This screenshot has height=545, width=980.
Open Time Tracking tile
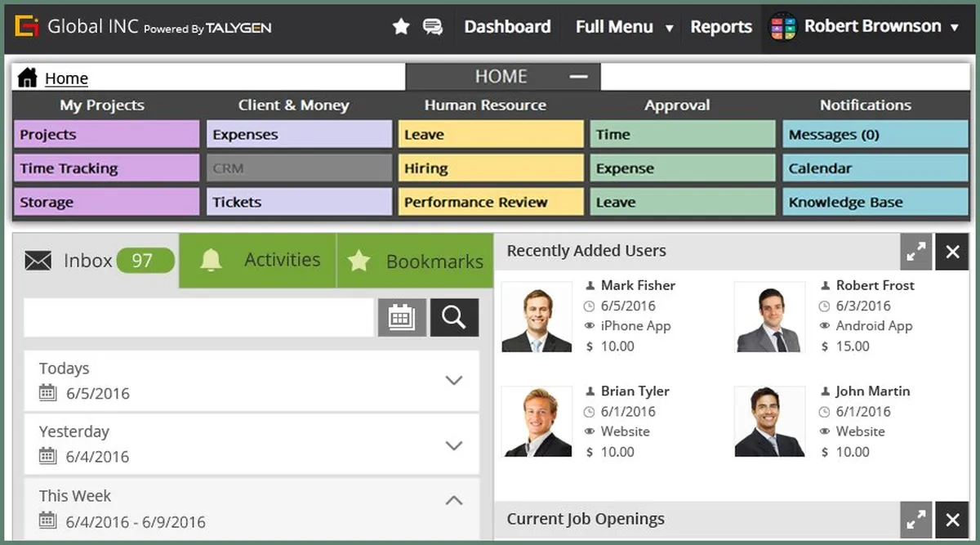click(106, 168)
